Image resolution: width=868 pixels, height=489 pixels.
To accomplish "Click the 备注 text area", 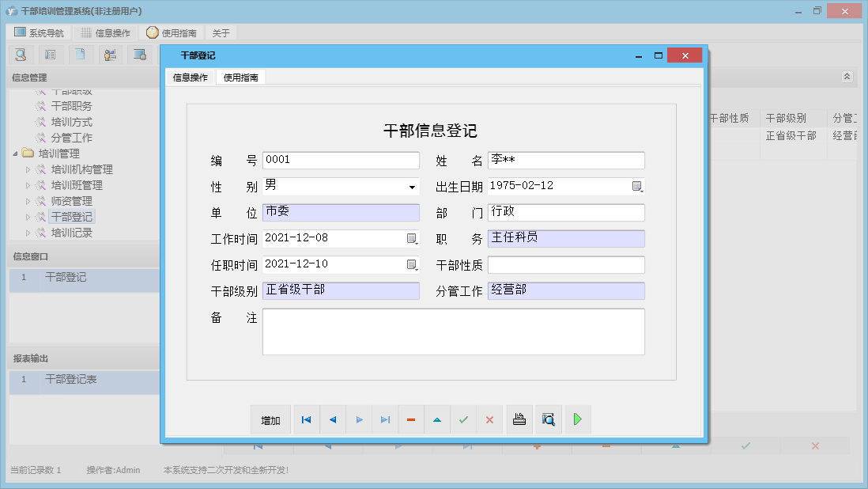I will click(453, 332).
